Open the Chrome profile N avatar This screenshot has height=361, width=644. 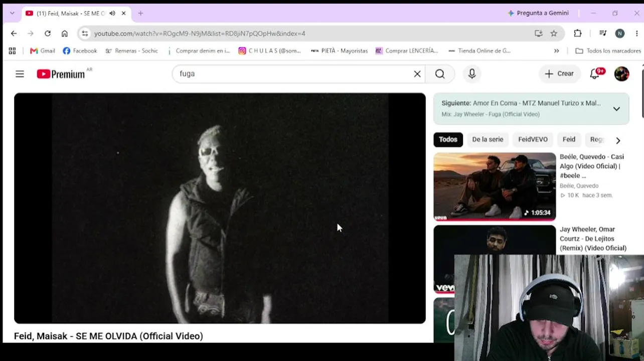coord(620,34)
